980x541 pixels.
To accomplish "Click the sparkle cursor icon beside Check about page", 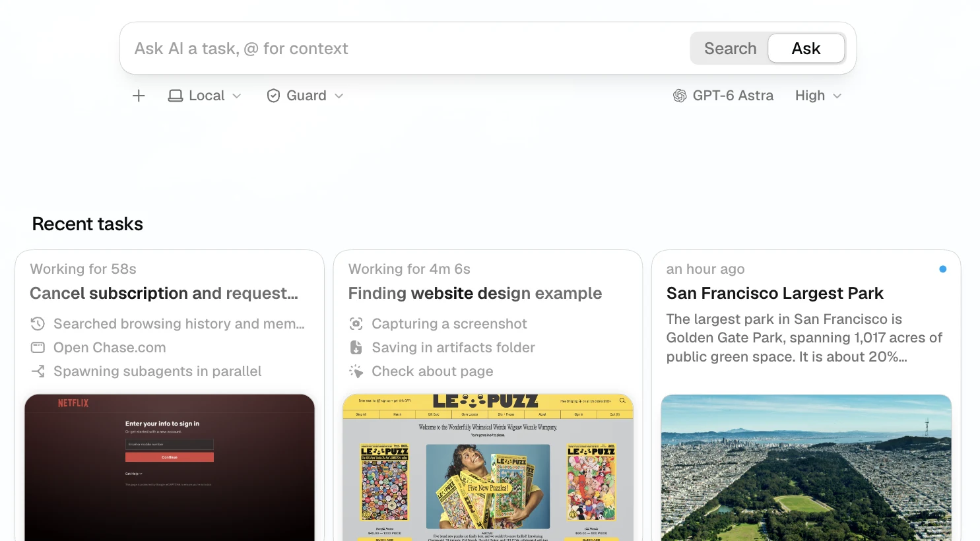I will point(356,371).
